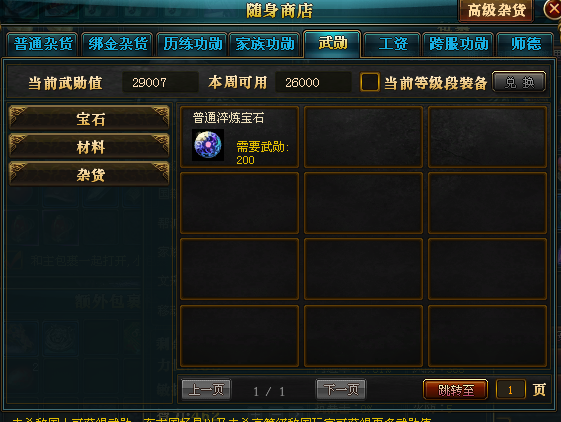
Task: Focus the page number input field
Action: 511,389
